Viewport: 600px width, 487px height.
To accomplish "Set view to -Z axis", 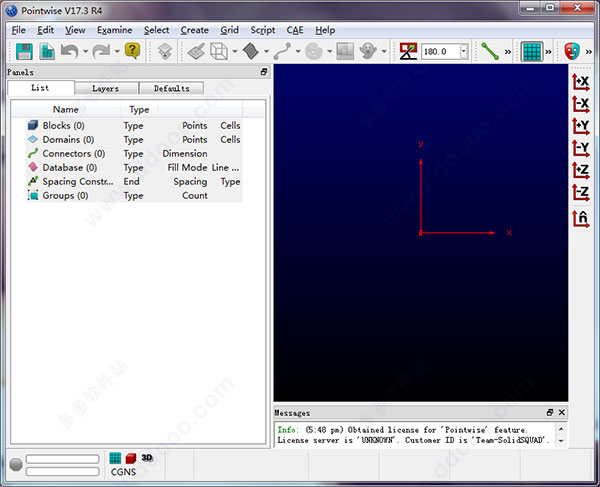I will 581,192.
